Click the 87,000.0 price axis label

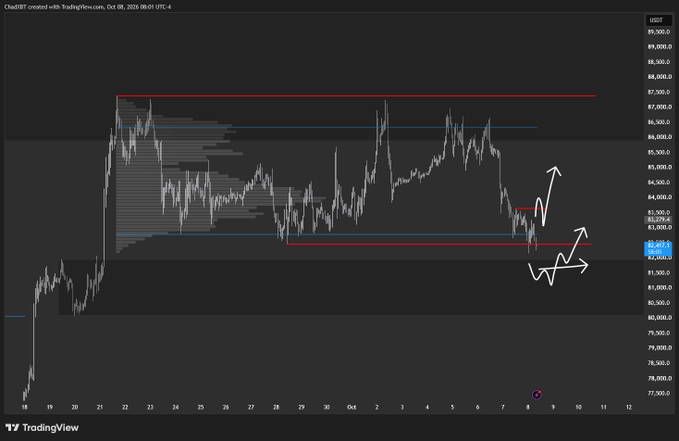coord(660,107)
